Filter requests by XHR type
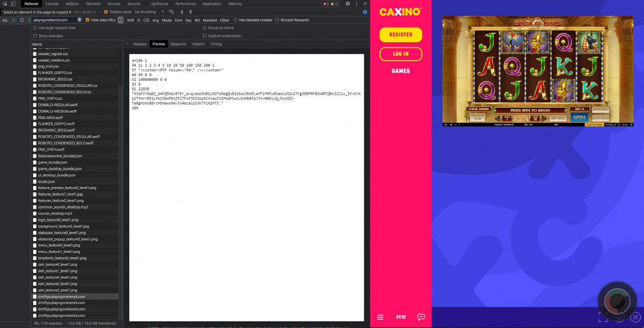This screenshot has height=328, width=644. coord(130,20)
